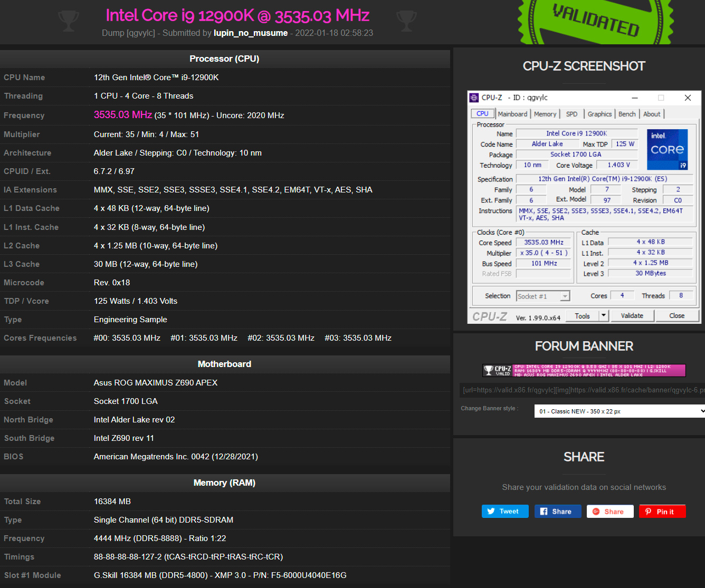Click memory Type value Single Channel DDR5-SDRAM
The width and height of the screenshot is (705, 588).
click(x=164, y=520)
